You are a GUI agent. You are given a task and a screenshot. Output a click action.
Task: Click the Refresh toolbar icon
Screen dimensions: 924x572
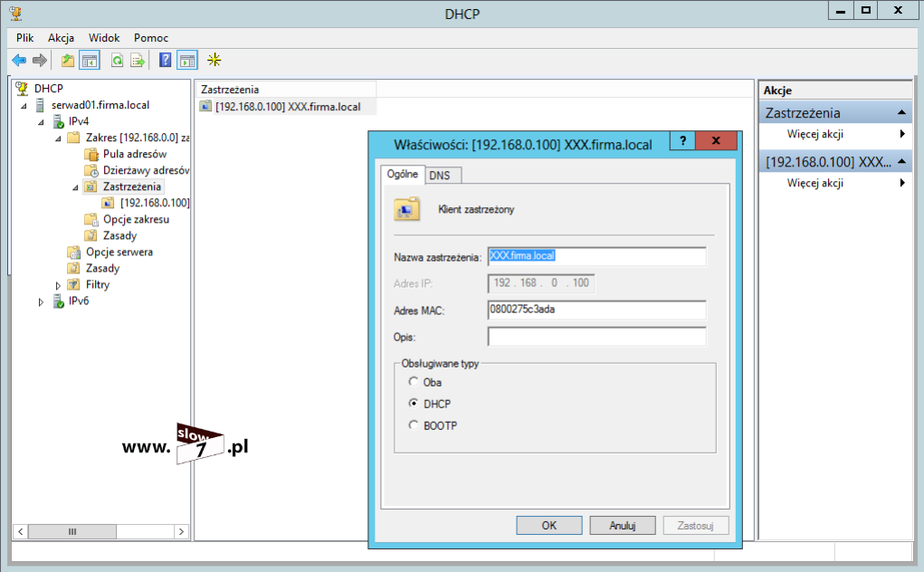[117, 61]
